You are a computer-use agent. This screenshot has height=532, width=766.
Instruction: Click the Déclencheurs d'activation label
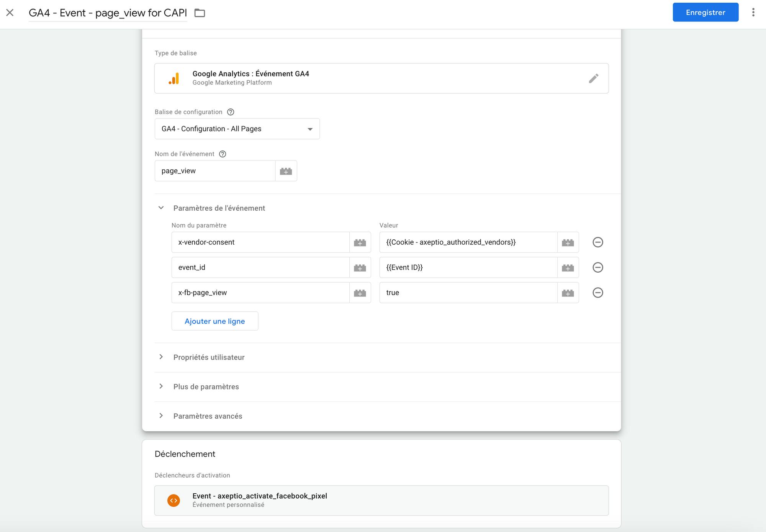(x=192, y=475)
